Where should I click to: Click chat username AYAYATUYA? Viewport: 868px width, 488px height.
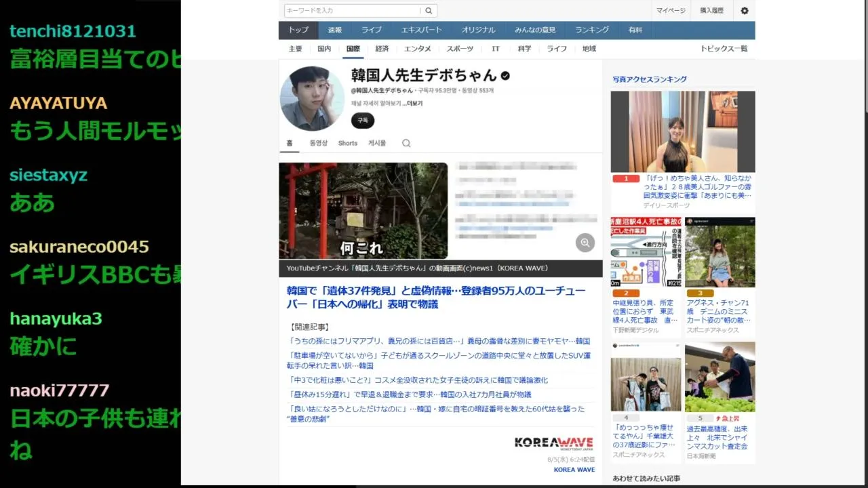[x=58, y=103]
